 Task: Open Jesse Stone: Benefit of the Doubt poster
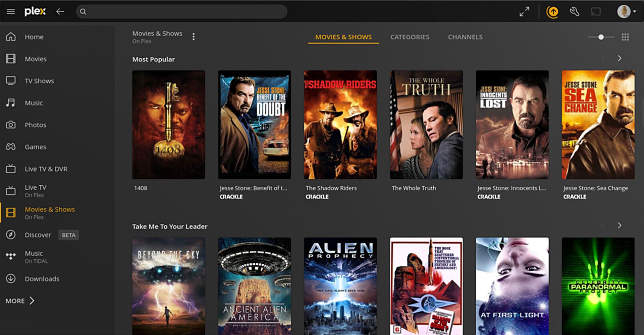tap(255, 125)
